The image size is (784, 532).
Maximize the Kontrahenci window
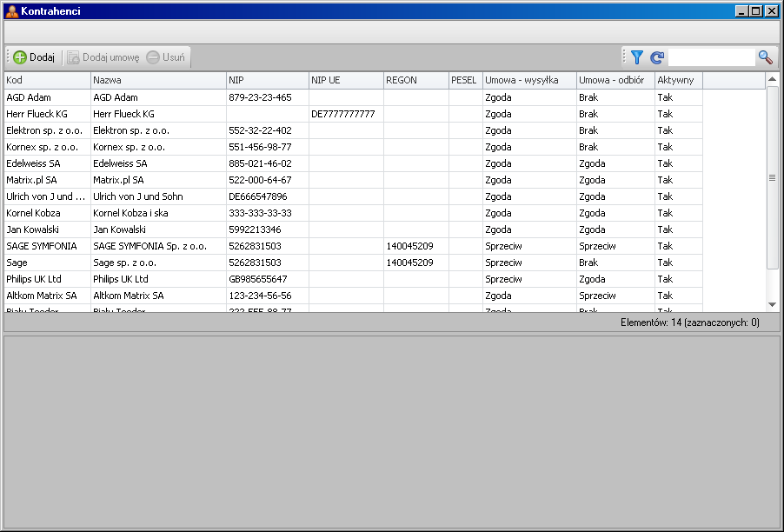pyautogui.click(x=756, y=11)
